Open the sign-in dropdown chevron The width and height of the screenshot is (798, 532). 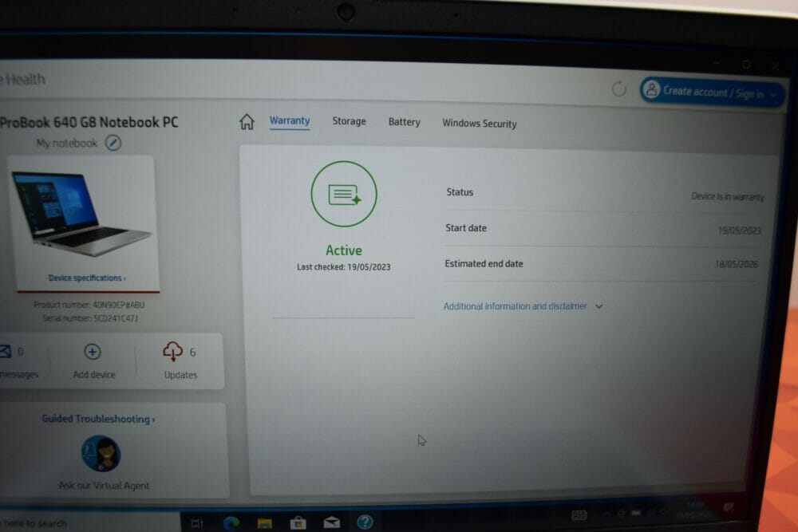point(773,95)
